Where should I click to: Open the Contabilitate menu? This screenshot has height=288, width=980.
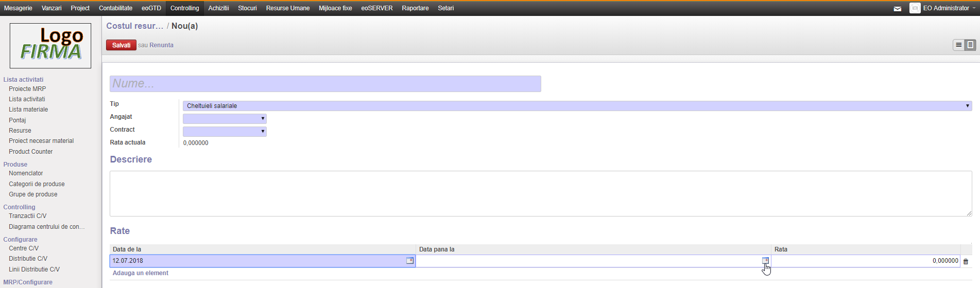coord(115,8)
